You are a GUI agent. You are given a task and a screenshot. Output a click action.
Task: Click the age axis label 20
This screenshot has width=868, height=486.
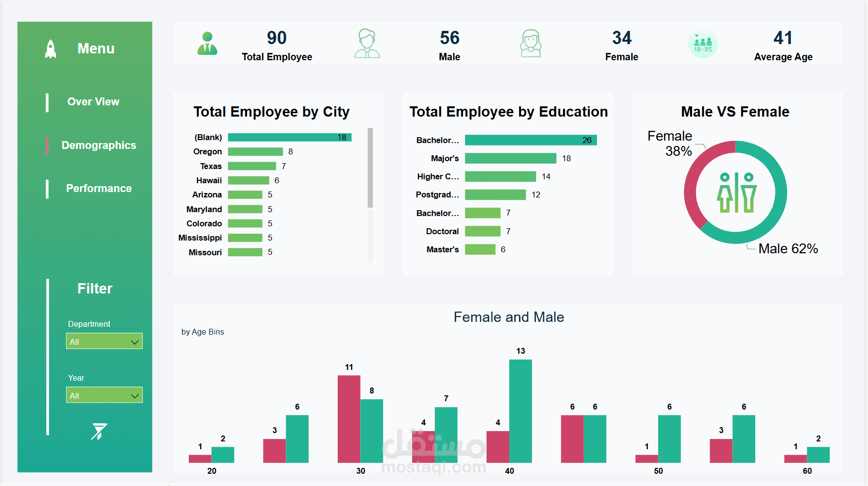212,471
